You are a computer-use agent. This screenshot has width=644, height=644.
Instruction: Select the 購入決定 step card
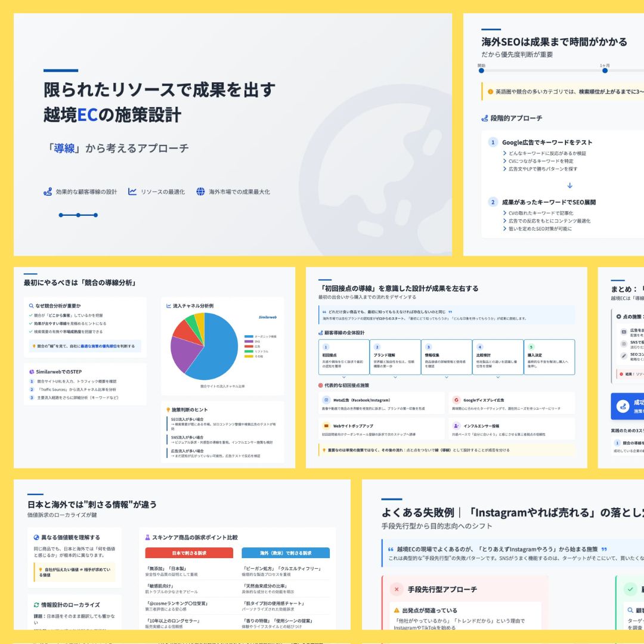(x=549, y=357)
